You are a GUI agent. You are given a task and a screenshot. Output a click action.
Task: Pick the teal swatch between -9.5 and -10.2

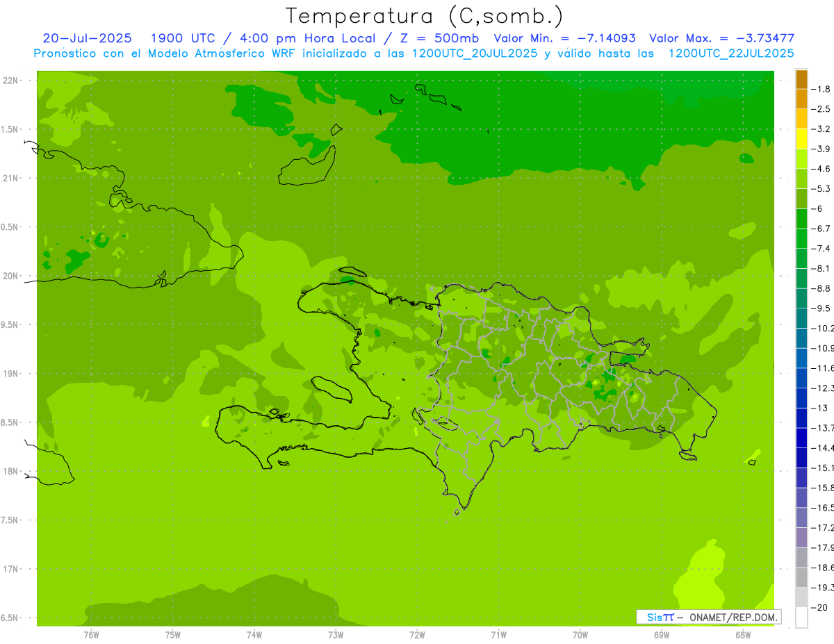[x=801, y=318]
